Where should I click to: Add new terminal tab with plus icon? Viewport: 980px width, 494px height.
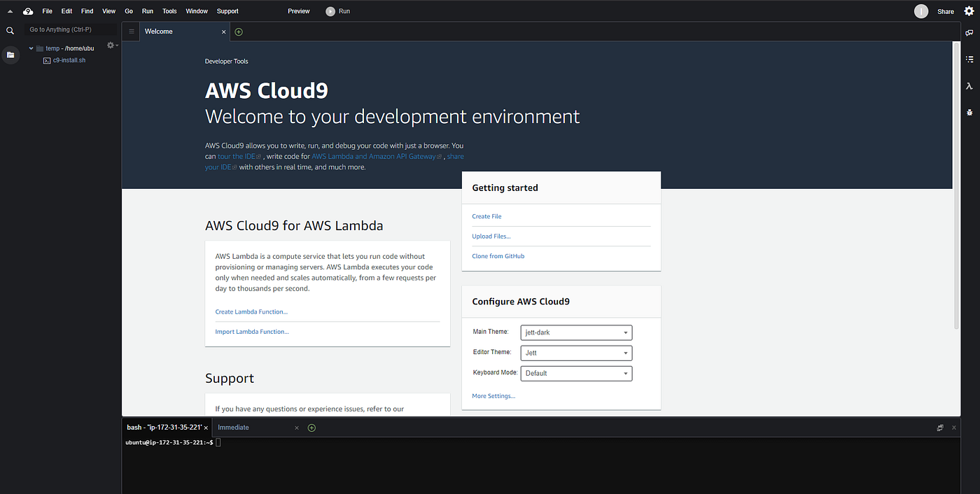click(311, 428)
